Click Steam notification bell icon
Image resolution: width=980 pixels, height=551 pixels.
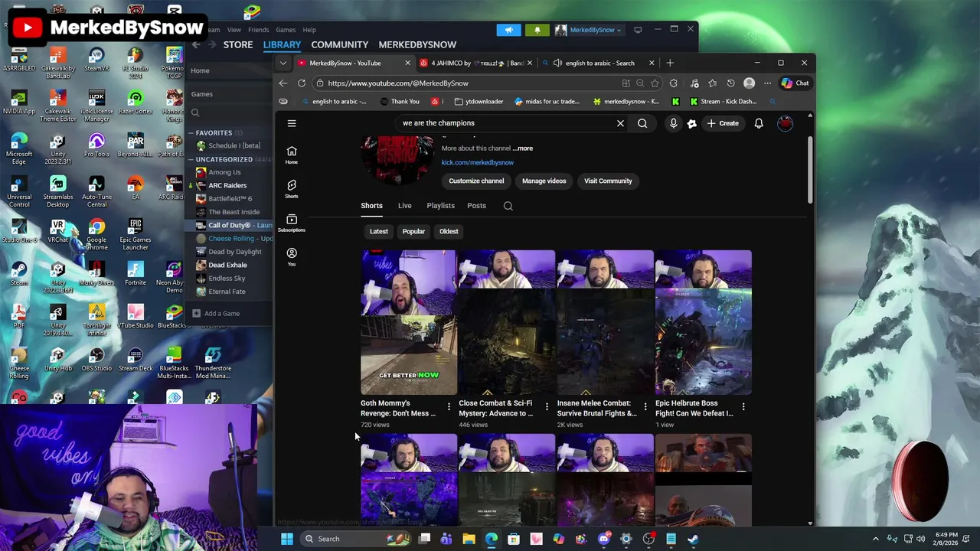(537, 30)
